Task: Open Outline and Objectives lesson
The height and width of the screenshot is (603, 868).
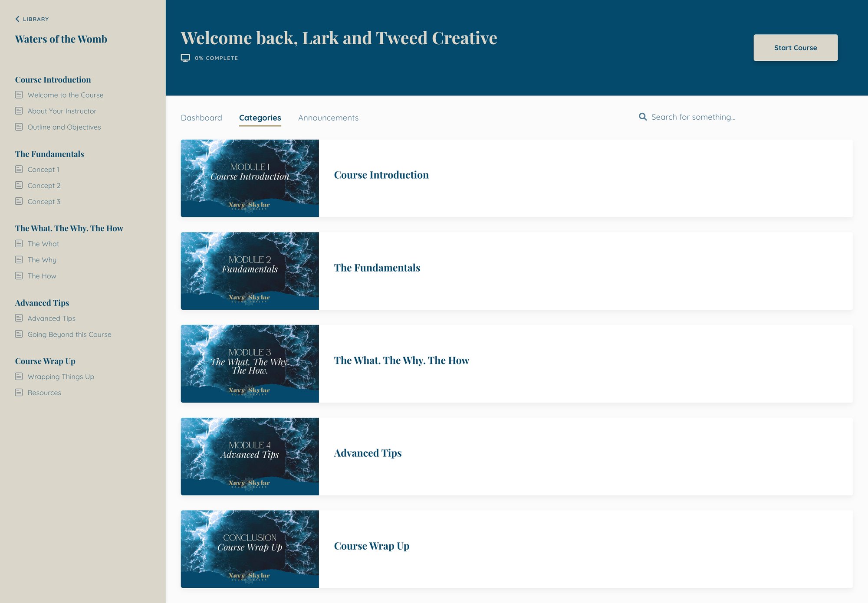Action: point(64,127)
